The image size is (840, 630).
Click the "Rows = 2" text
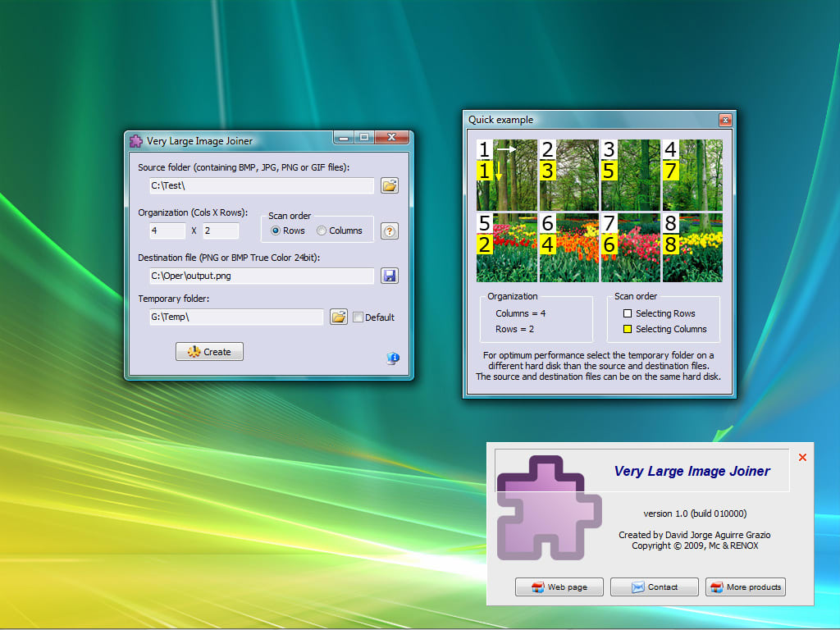515,329
